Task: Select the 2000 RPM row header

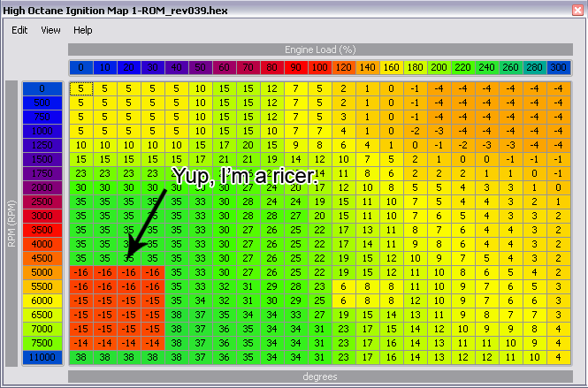Action: click(x=43, y=187)
